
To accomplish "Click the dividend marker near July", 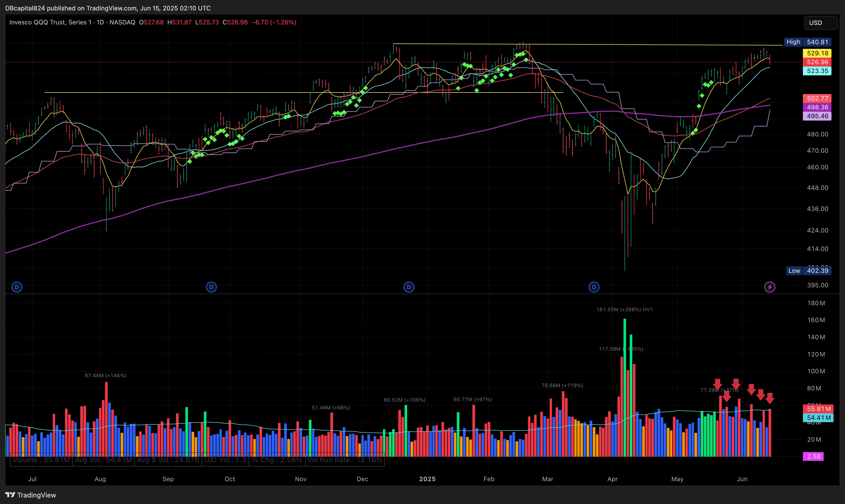I will coord(17,287).
